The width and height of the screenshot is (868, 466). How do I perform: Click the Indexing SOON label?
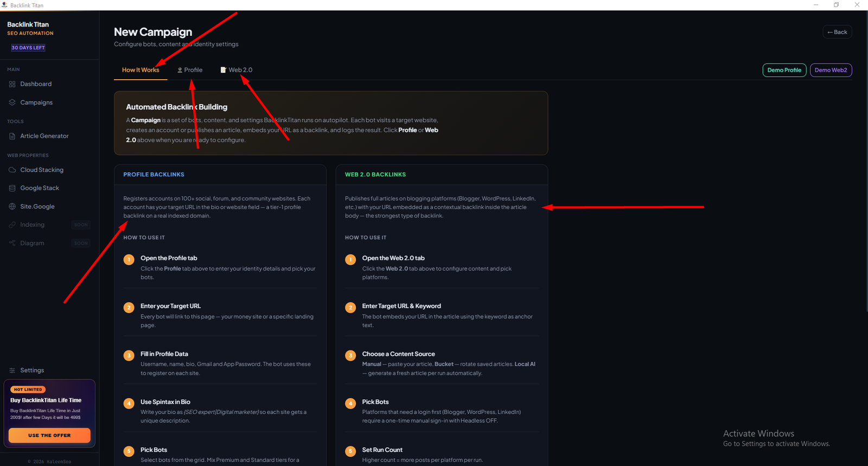coord(81,225)
